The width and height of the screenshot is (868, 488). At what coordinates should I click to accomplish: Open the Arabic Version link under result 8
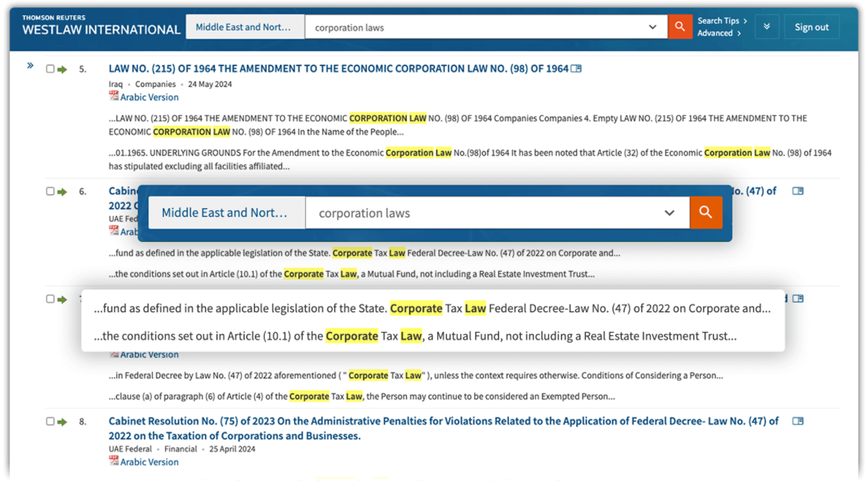pyautogui.click(x=149, y=462)
